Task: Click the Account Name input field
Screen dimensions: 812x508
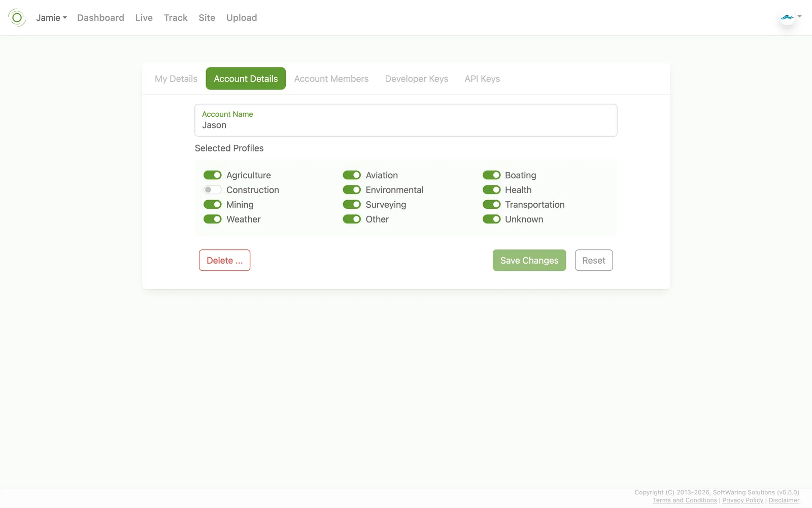Action: click(406, 120)
